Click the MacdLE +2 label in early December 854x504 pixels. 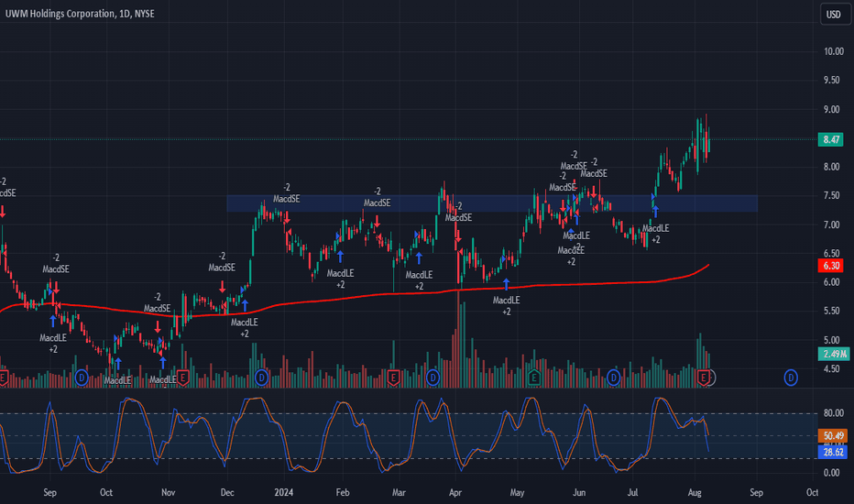pos(244,328)
